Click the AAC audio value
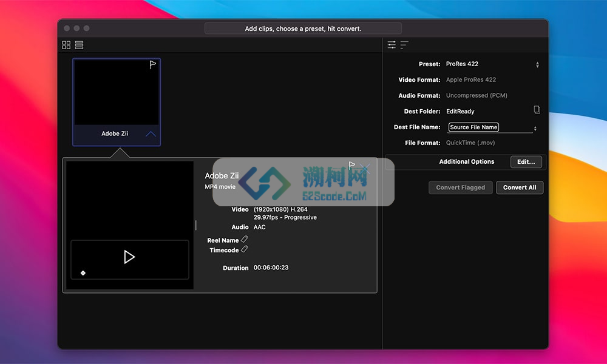The width and height of the screenshot is (607, 364). click(x=259, y=227)
